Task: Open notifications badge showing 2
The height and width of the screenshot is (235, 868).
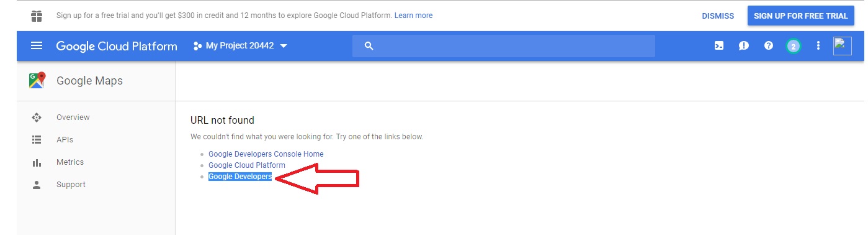Action: pos(793,46)
